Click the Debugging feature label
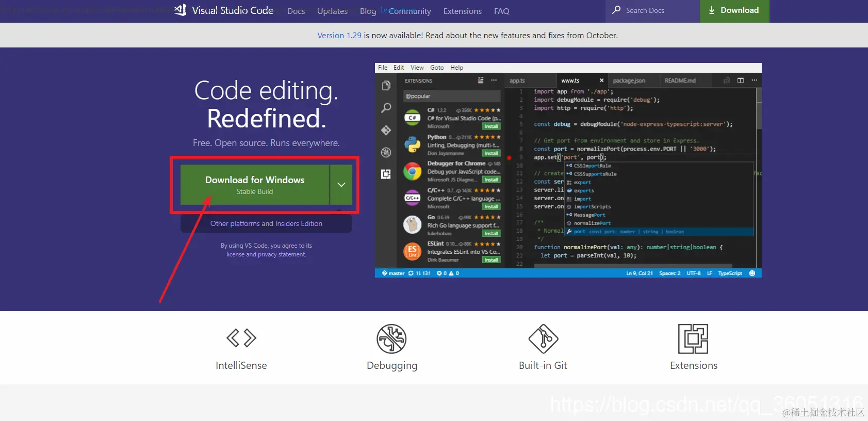 point(392,366)
